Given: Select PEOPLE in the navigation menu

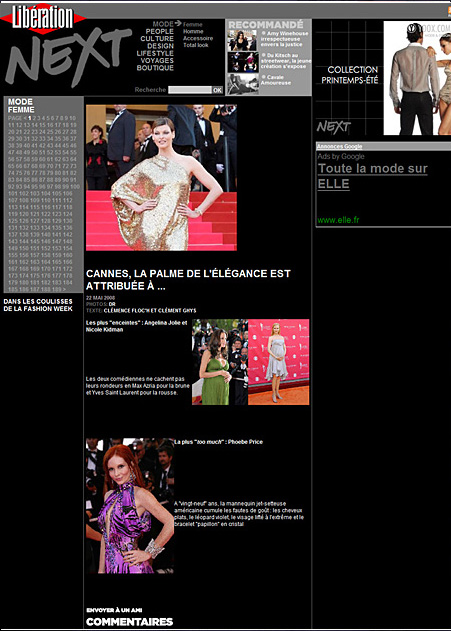Looking at the screenshot, I should [159, 31].
